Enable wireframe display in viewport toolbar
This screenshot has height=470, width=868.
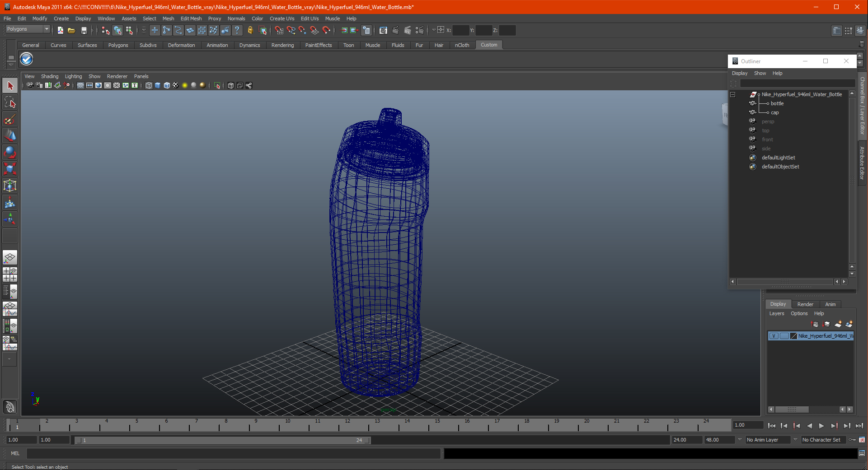coord(149,85)
